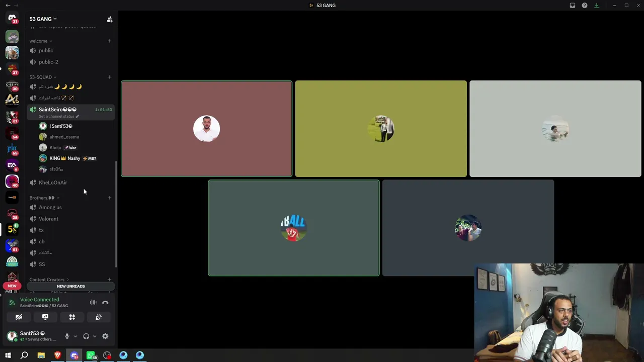Open the invite people icon beside 53 GANG

pos(110,19)
